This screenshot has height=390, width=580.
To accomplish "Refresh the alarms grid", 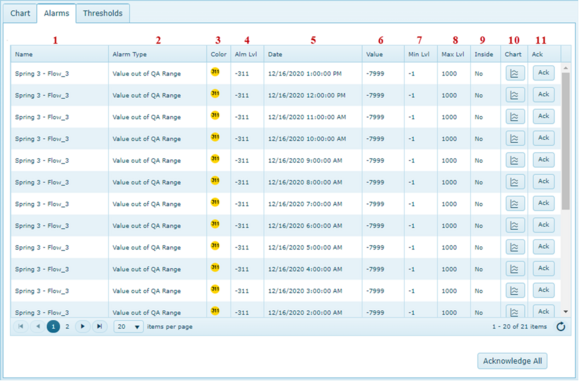I will (x=561, y=326).
